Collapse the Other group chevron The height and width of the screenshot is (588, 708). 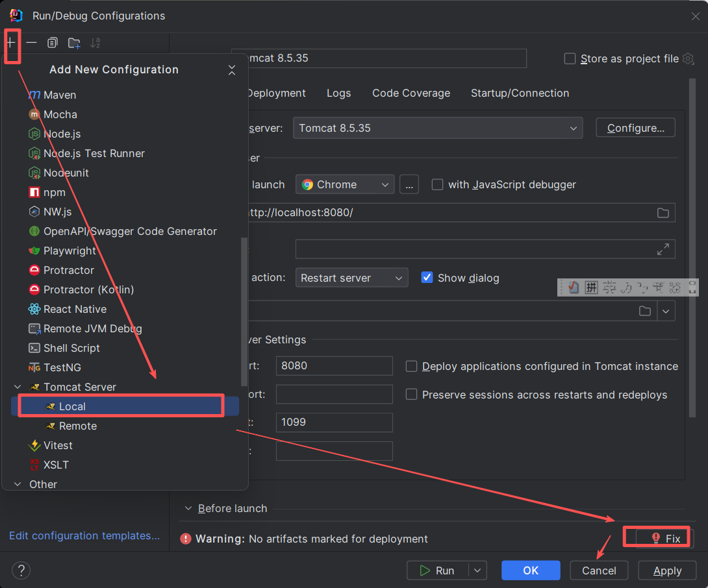tap(18, 484)
